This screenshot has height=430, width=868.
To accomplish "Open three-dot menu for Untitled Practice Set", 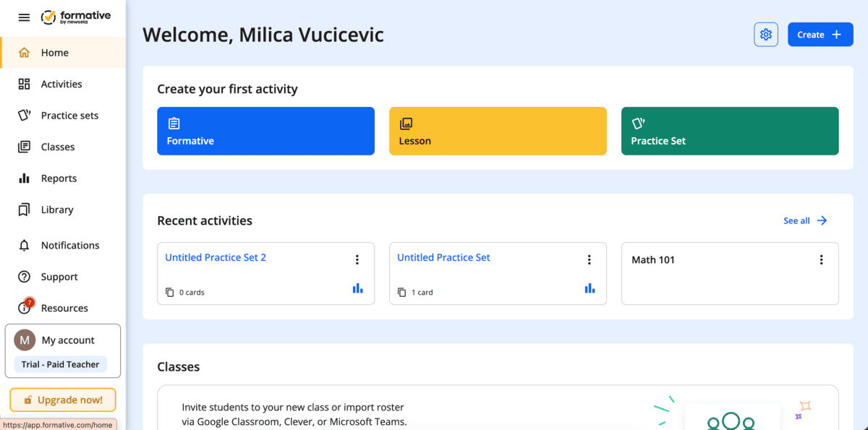I will 589,260.
